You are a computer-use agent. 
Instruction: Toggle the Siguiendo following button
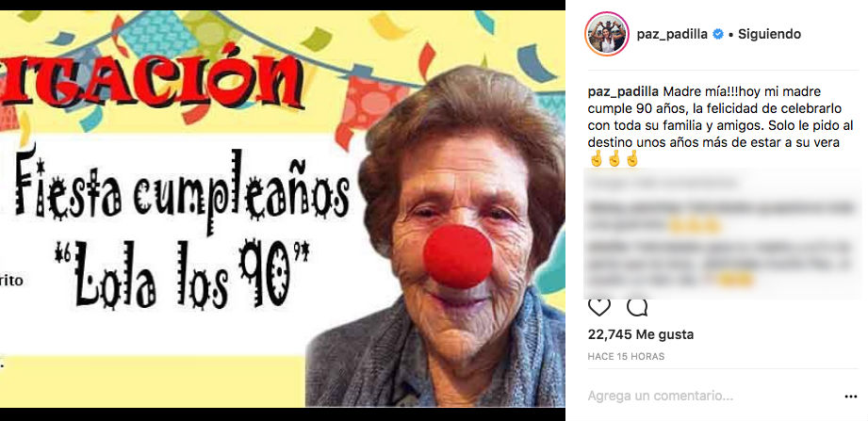(769, 34)
